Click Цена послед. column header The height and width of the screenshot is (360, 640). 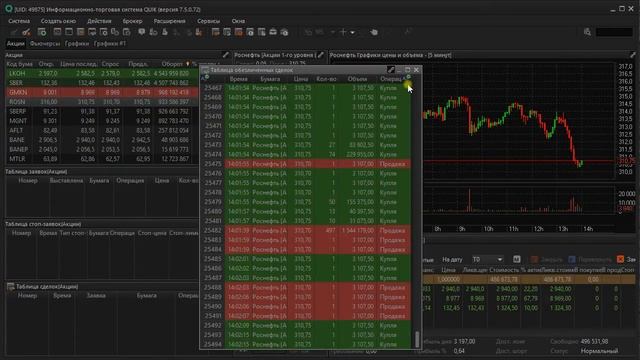pyautogui.click(x=79, y=64)
